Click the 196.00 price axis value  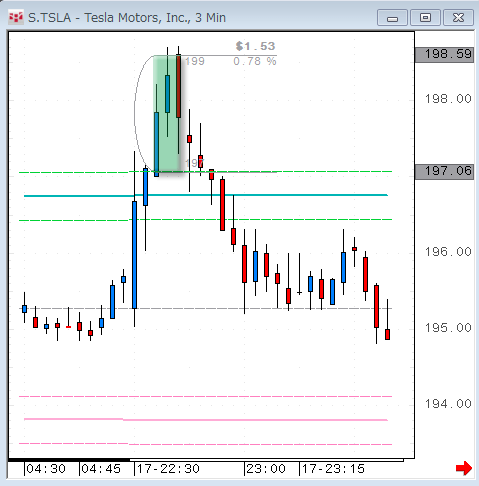click(448, 252)
